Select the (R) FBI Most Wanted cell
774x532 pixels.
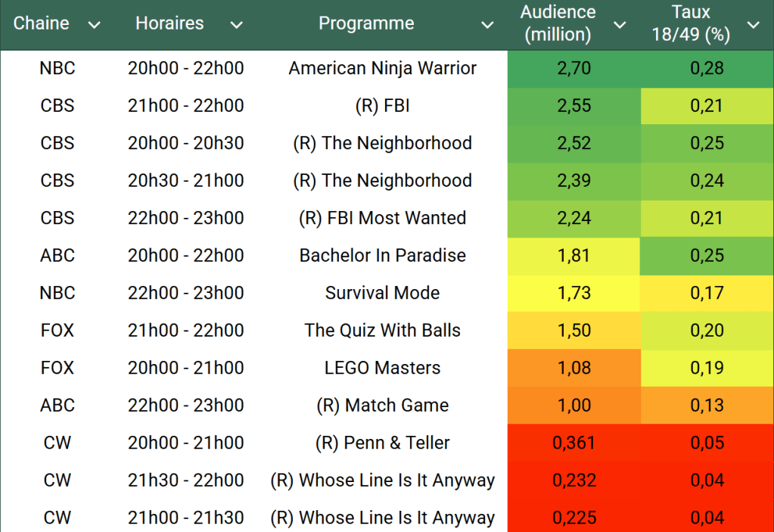click(x=382, y=218)
